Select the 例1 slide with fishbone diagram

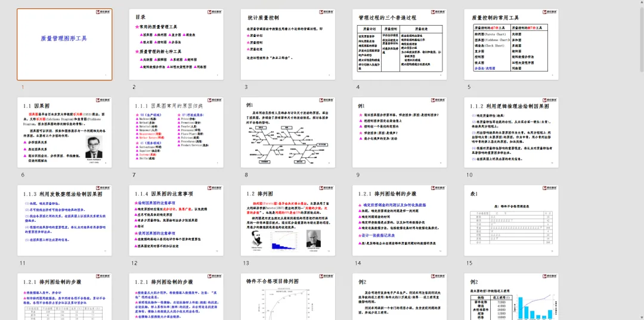(x=288, y=132)
